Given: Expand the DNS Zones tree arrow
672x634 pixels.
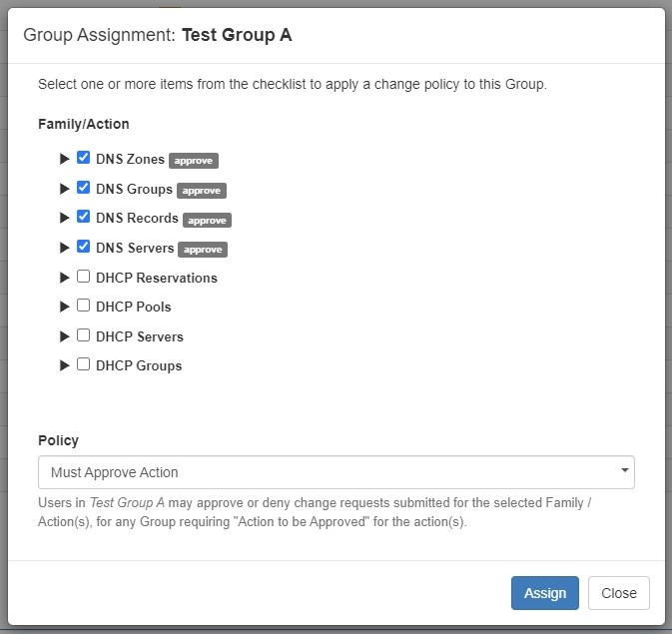Looking at the screenshot, I should click(x=65, y=159).
